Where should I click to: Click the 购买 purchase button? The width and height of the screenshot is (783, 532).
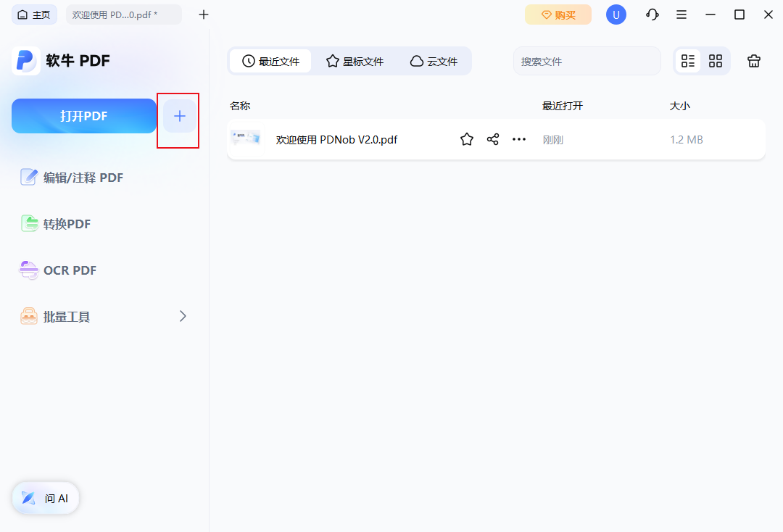coord(558,14)
